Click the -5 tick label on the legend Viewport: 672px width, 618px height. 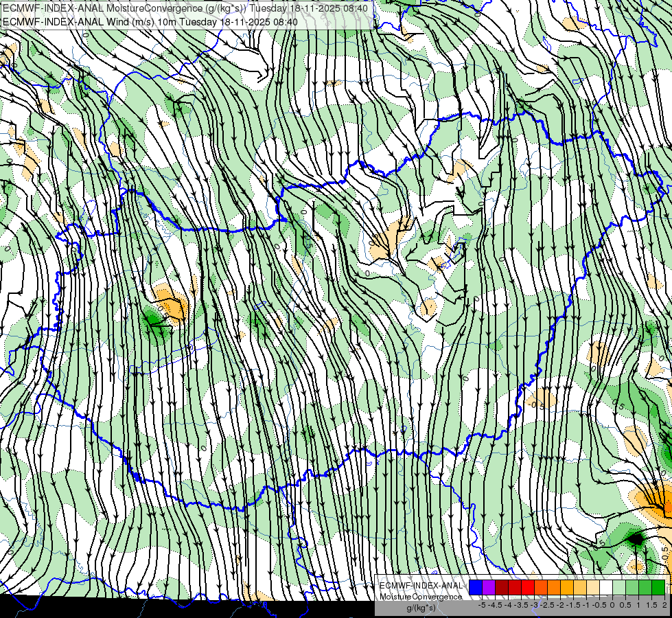[482, 605]
